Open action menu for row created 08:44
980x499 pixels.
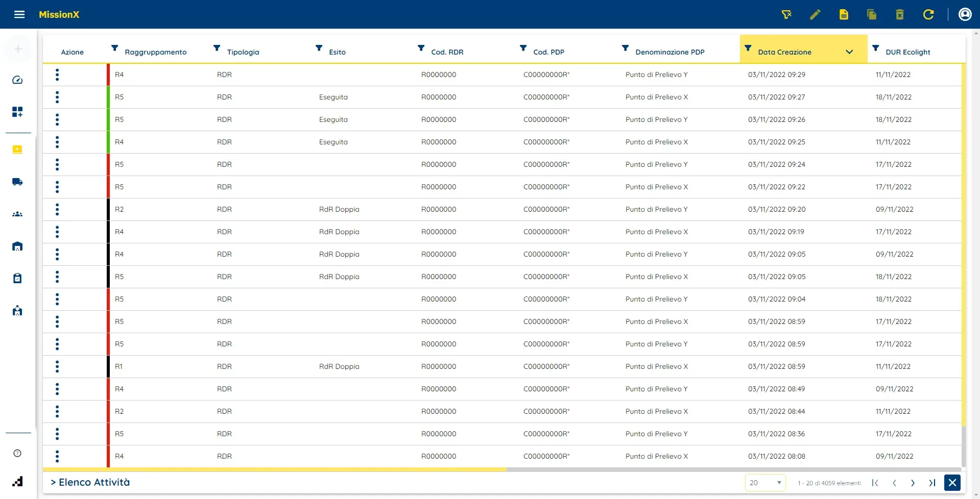[57, 411]
